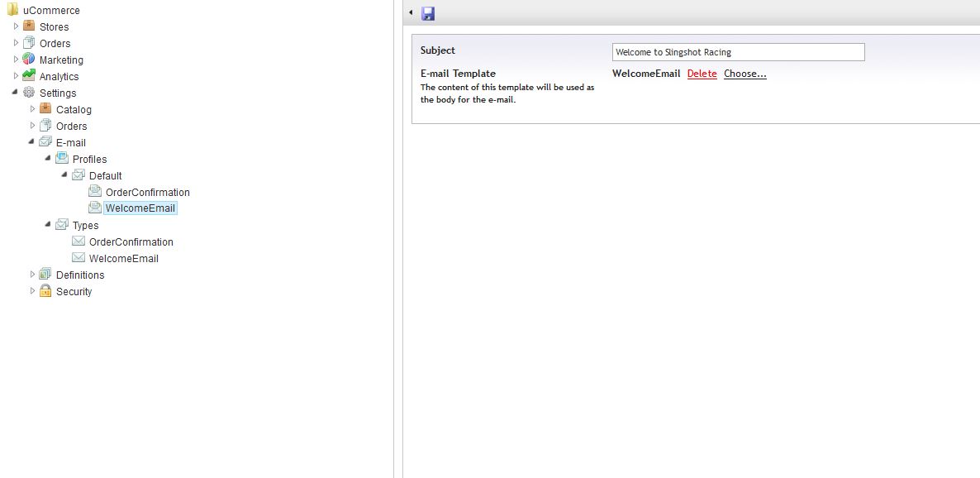Click the small back arrow beside Save

pyautogui.click(x=411, y=12)
